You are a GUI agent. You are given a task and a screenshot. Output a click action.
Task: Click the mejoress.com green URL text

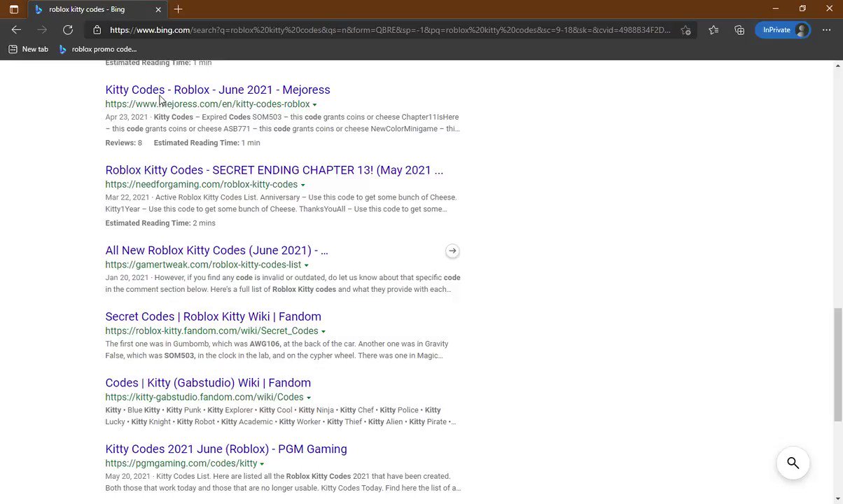pos(207,104)
